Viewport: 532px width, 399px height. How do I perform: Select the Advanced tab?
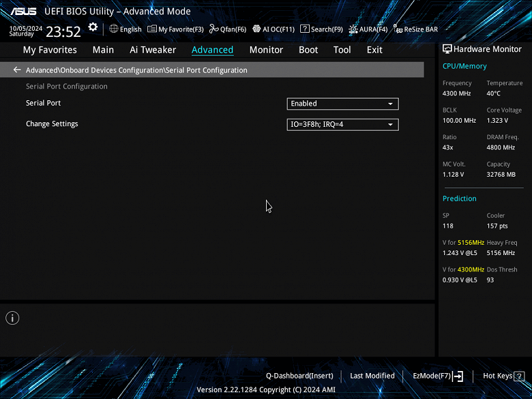point(212,50)
